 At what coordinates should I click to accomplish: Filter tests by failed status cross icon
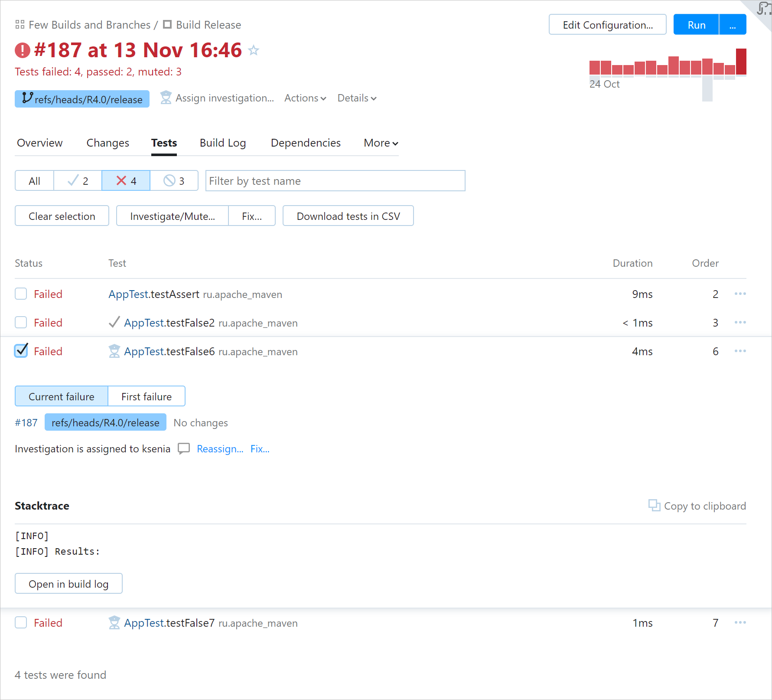coord(121,180)
